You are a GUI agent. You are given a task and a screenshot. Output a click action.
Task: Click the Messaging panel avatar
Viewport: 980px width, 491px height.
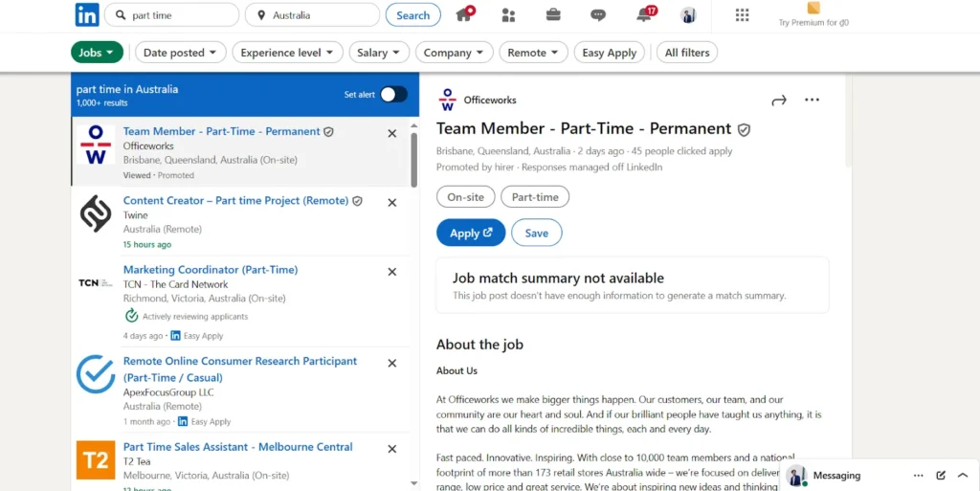(795, 476)
